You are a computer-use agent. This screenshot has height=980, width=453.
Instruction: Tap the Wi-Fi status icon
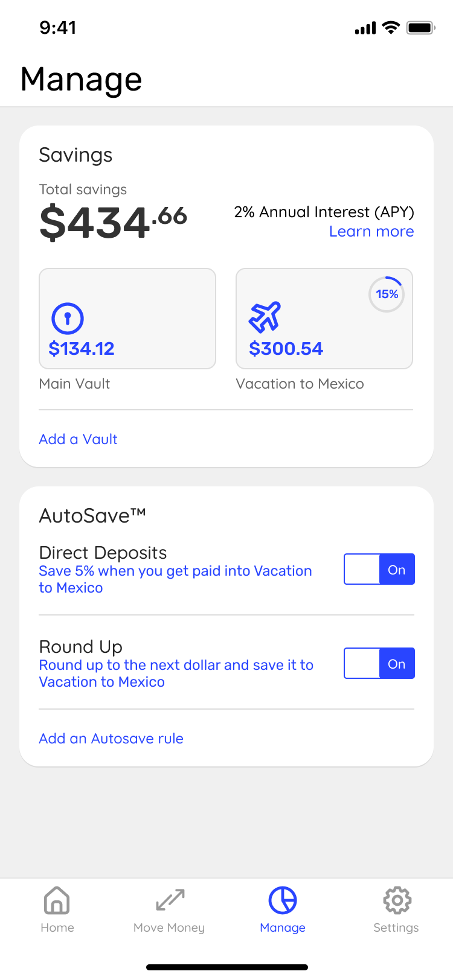(x=391, y=28)
